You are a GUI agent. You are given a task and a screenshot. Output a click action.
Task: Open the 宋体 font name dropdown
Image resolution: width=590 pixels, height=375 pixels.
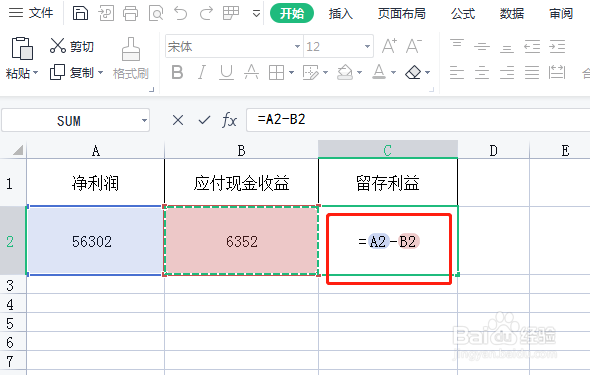pyautogui.click(x=298, y=47)
